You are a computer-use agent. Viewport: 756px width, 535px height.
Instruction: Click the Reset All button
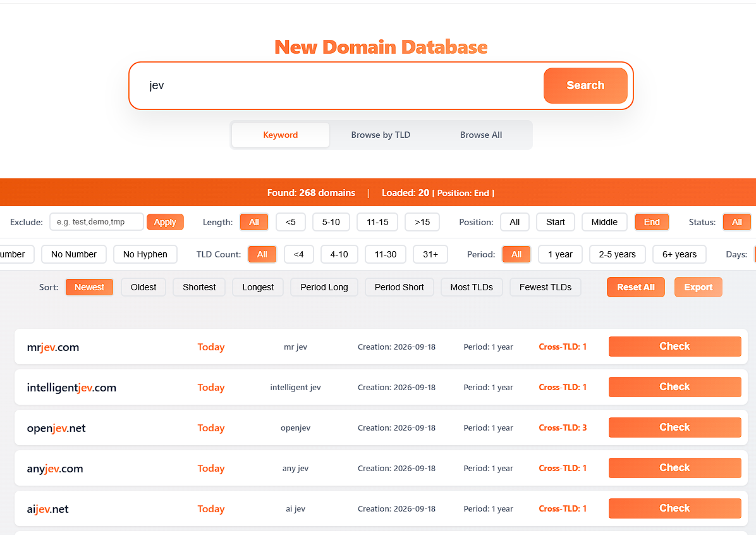635,287
